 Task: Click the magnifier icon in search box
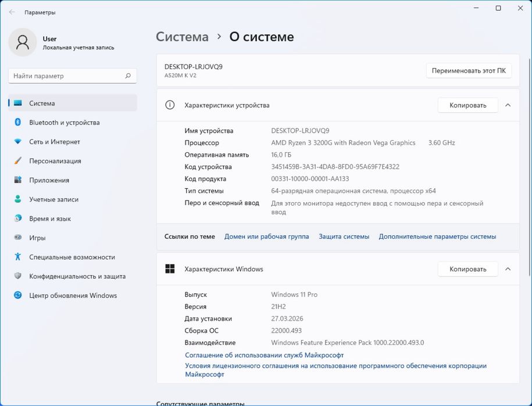click(x=128, y=76)
